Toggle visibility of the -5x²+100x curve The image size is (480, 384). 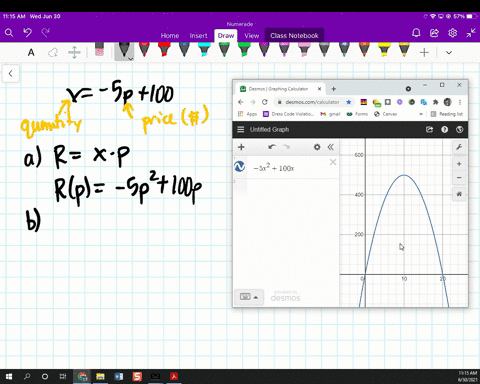point(240,166)
